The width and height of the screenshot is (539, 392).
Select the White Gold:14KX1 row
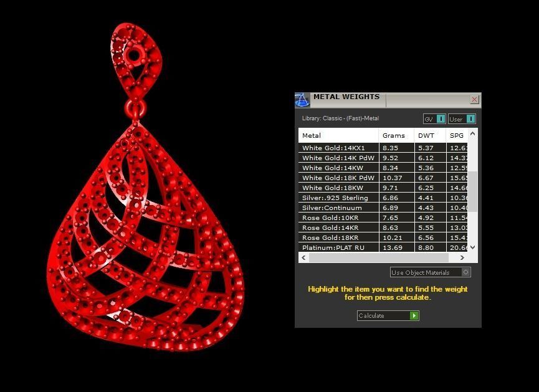(x=383, y=148)
